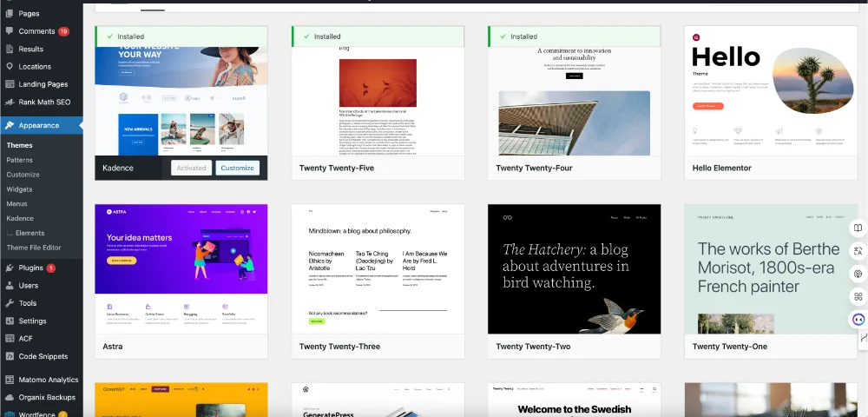Open the GeneratePress theme preview at the bottom

pos(378,400)
